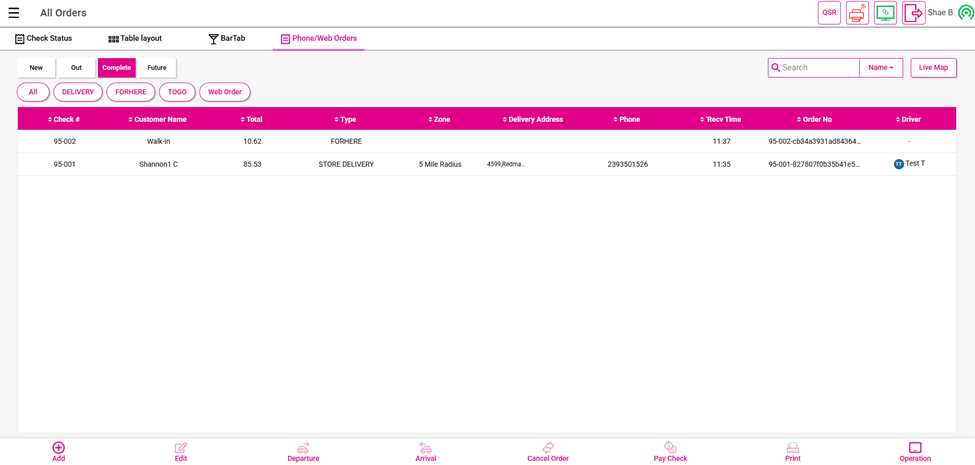This screenshot has height=465, width=975.
Task: Click the printer icon in top bar
Action: 857,13
